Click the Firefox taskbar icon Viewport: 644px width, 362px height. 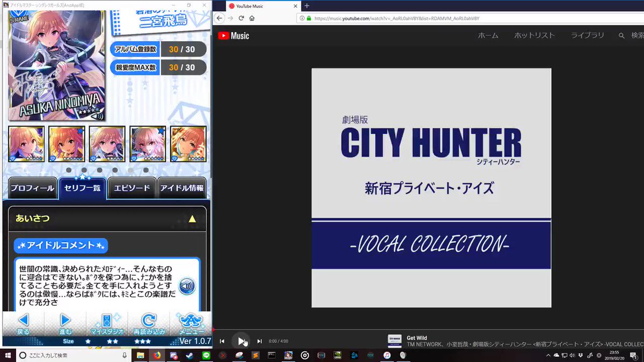pos(157,355)
